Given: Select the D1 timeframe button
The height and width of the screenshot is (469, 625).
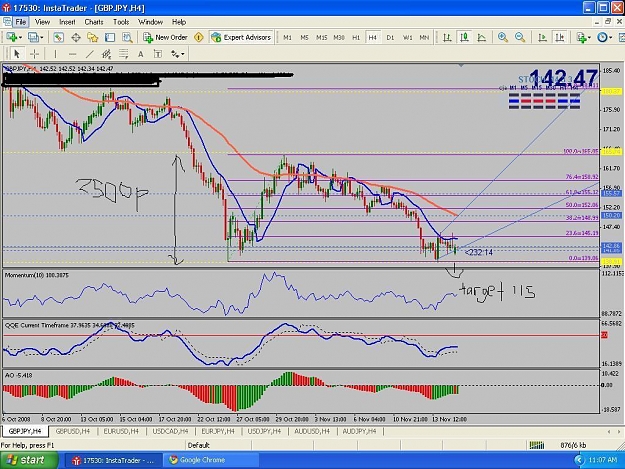Looking at the screenshot, I should tap(390, 37).
